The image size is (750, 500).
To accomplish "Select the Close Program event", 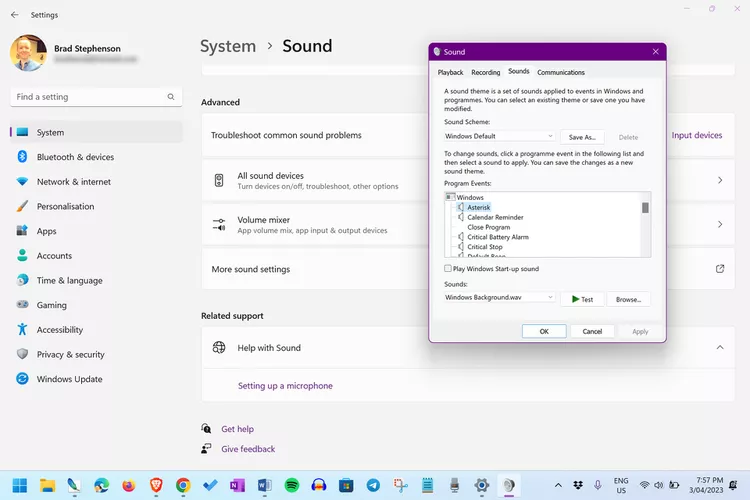I will click(488, 227).
